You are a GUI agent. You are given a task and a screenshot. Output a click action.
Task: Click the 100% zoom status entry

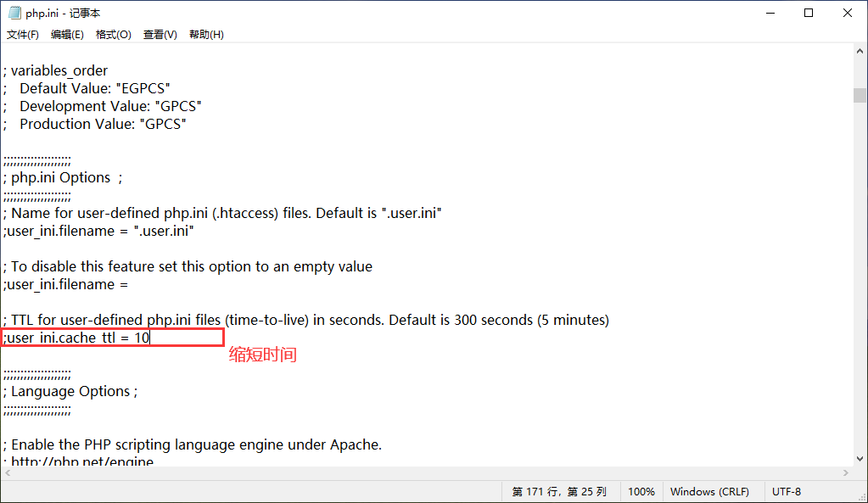click(x=641, y=491)
